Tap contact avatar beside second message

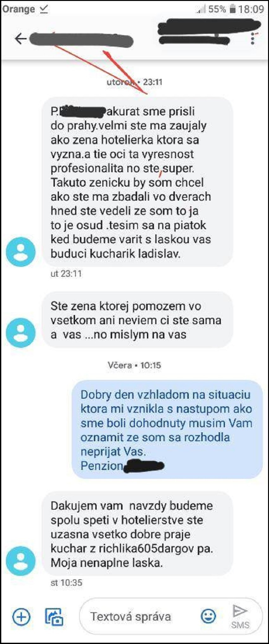(x=21, y=333)
